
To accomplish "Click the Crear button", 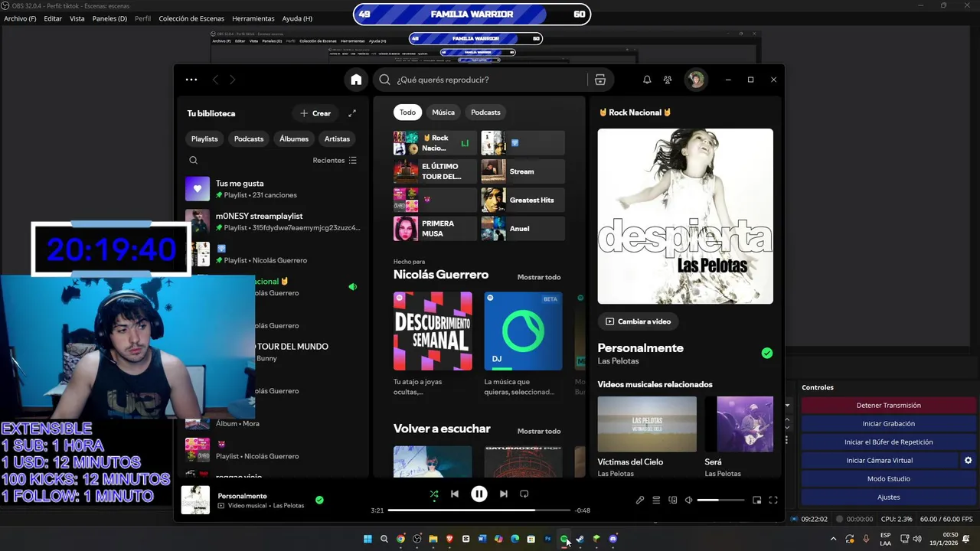I will pos(315,113).
